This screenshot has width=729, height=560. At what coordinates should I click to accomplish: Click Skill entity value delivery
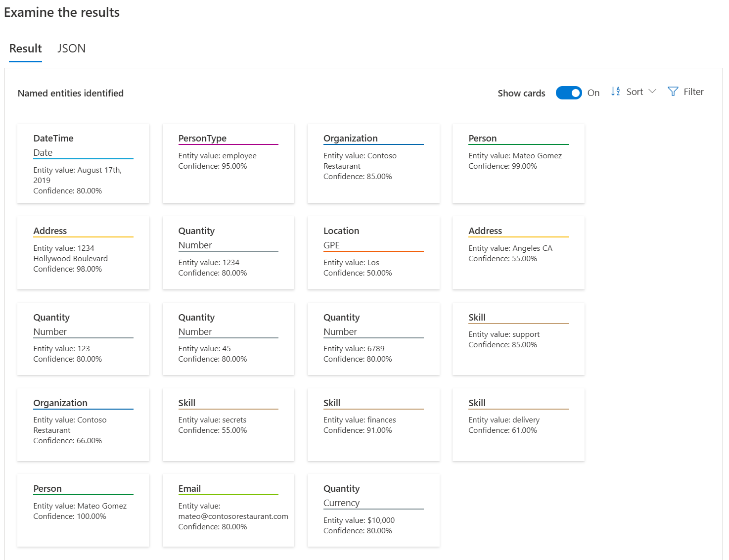point(504,420)
